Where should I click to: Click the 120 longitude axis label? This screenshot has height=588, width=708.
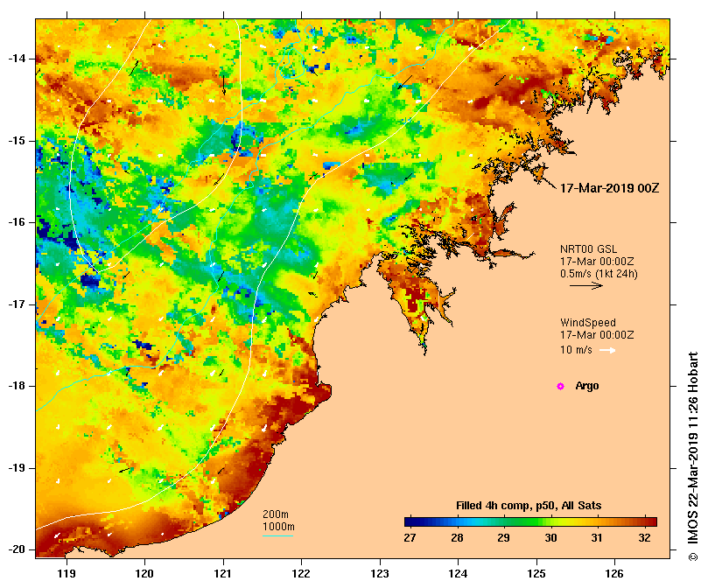click(145, 574)
